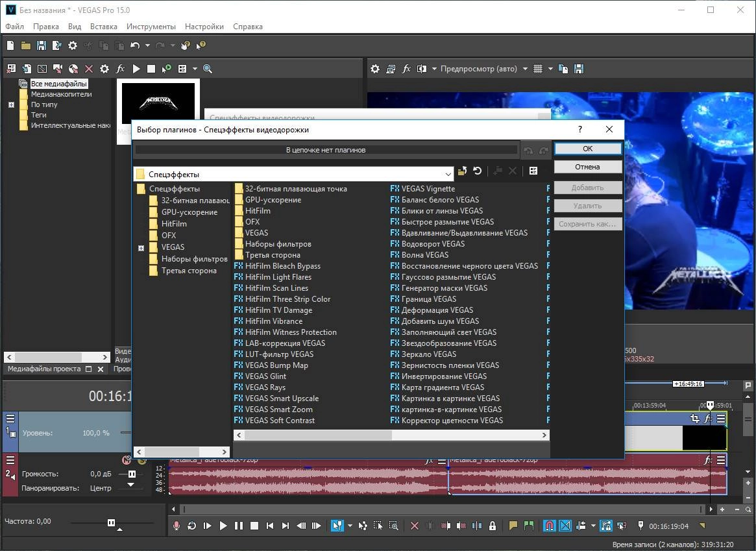Viewport: 756px width, 551px height.
Task: Select the VEGAS Bump Map plugin
Action: tap(276, 365)
